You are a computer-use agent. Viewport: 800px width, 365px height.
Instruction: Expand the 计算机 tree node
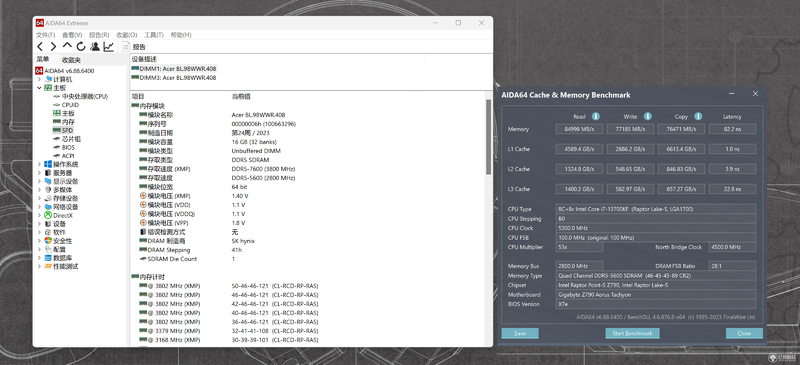[39, 80]
